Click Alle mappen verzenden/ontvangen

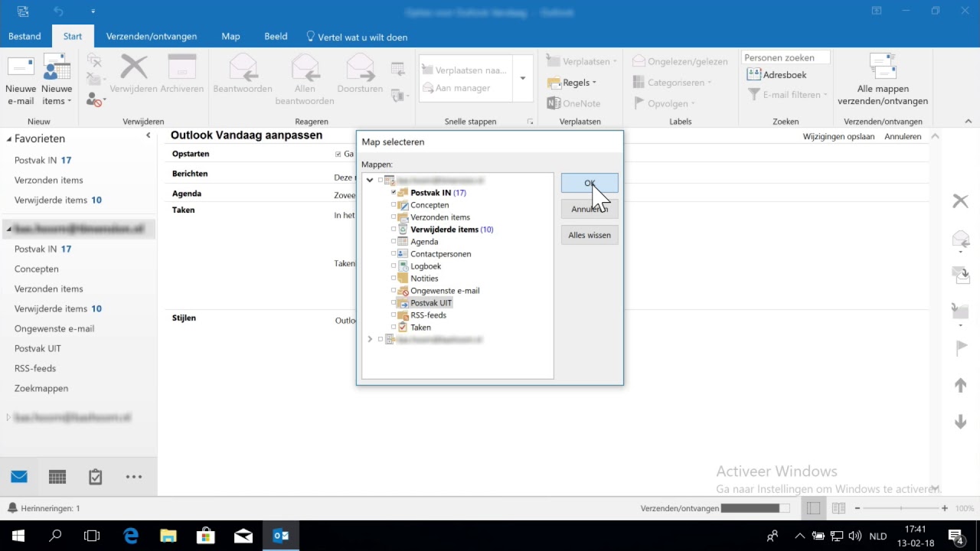(883, 80)
